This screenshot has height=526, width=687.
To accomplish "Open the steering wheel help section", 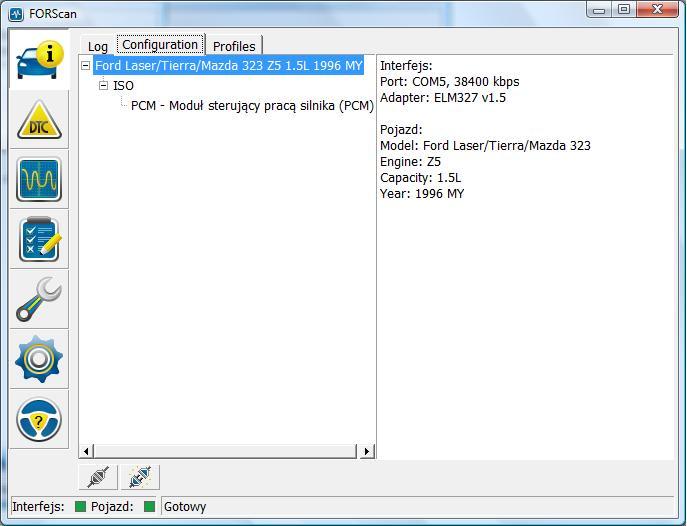I will click(x=39, y=419).
